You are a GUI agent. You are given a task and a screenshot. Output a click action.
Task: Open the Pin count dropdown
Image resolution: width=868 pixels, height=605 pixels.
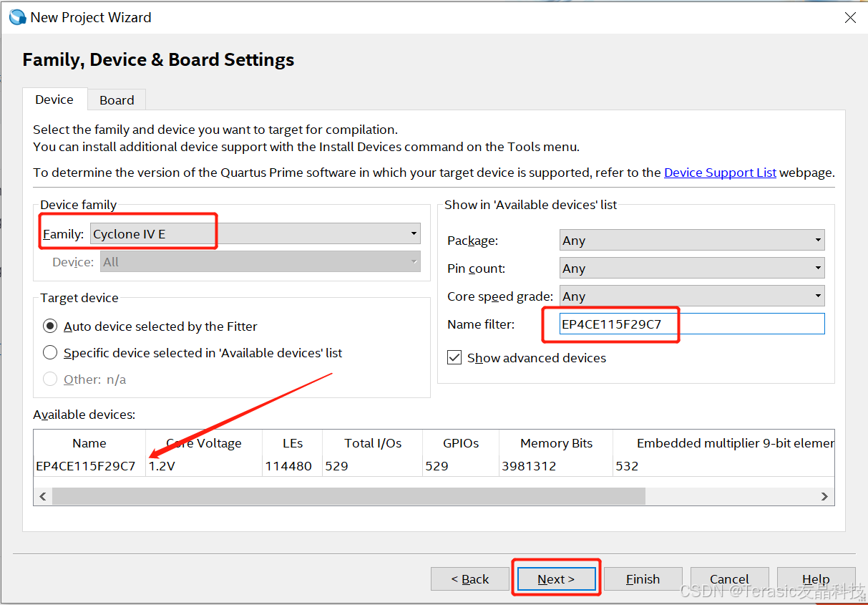pyautogui.click(x=692, y=268)
